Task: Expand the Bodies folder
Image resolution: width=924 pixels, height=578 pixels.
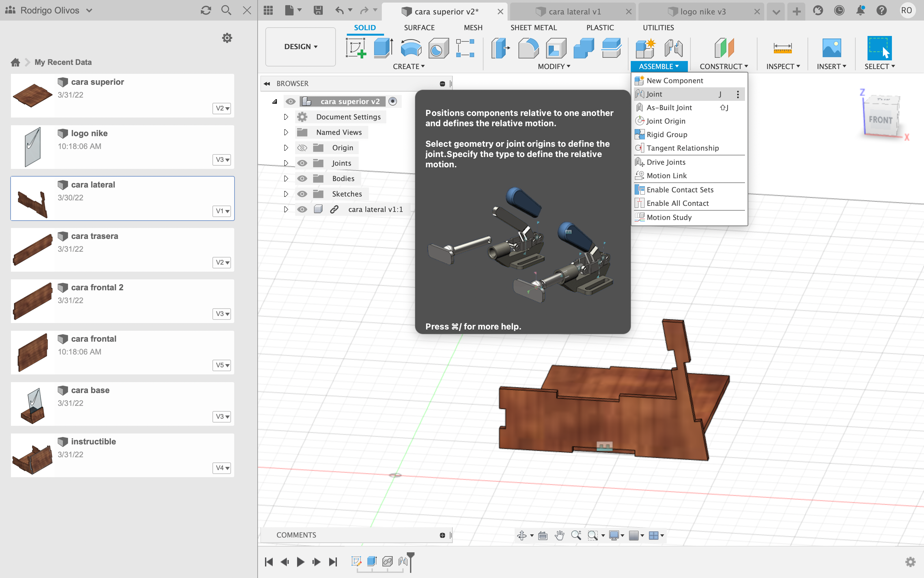Action: 286,179
